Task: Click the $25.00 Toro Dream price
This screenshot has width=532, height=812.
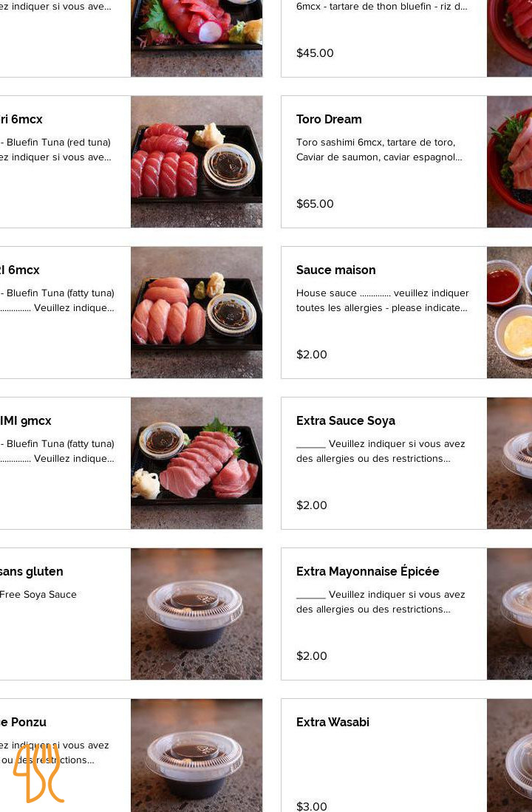Action: (x=315, y=204)
